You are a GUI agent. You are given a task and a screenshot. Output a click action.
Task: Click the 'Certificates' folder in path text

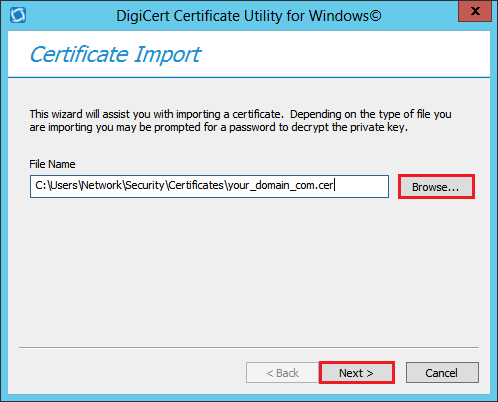(196, 185)
